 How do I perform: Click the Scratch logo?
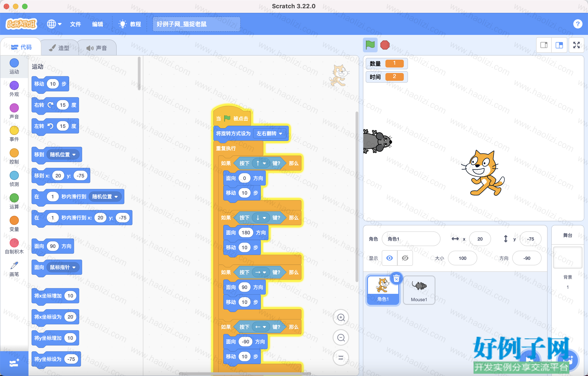pos(21,24)
